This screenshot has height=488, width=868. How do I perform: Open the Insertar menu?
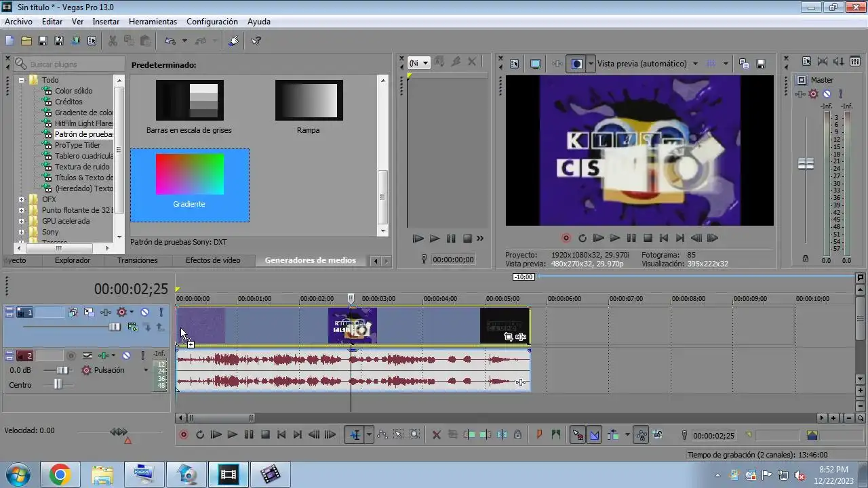coord(106,22)
